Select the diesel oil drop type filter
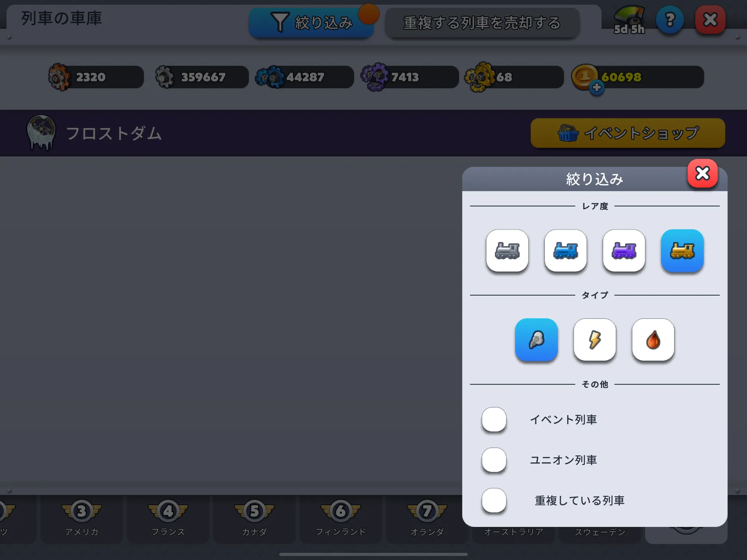The width and height of the screenshot is (747, 560). (x=653, y=339)
